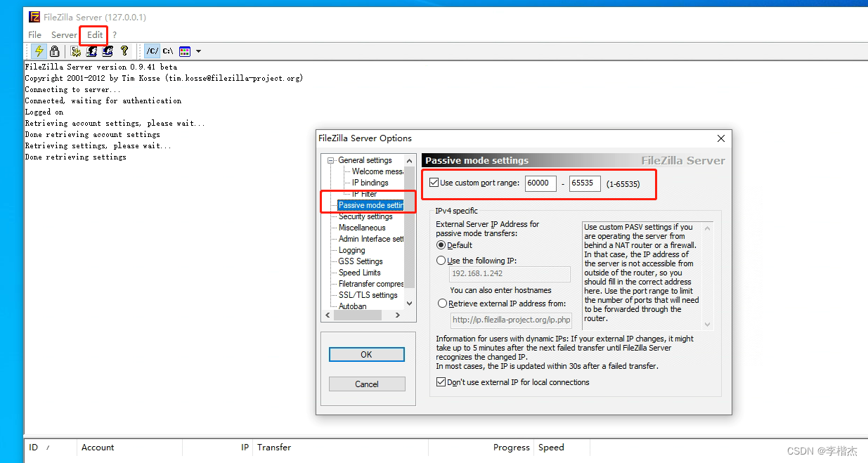Click options tree horizontal scroll left arrow
The width and height of the screenshot is (868, 463).
click(328, 315)
